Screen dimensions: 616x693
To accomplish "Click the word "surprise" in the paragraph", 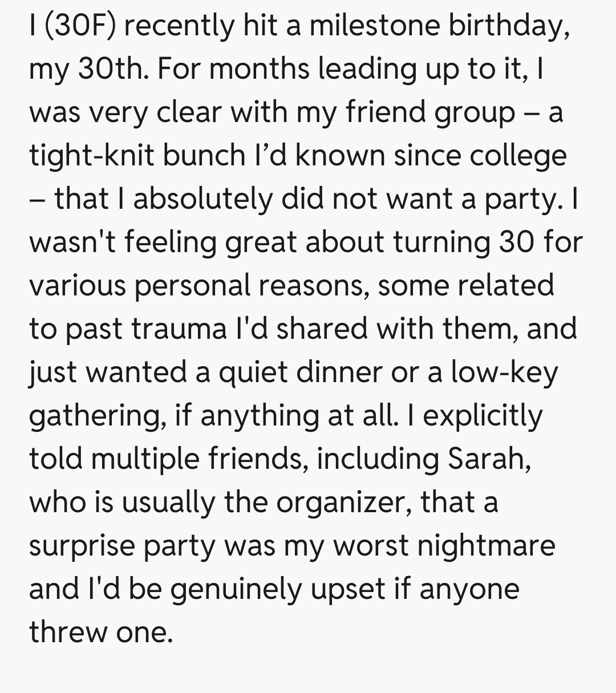I will click(x=81, y=546).
